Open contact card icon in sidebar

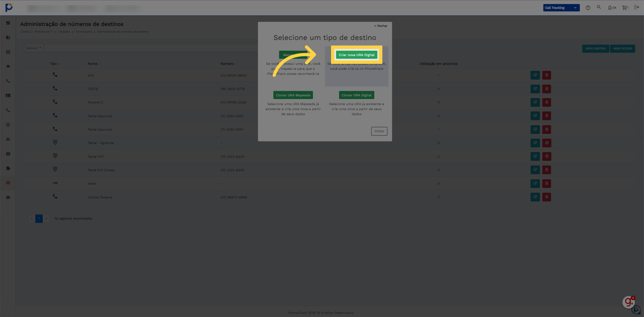point(8,95)
